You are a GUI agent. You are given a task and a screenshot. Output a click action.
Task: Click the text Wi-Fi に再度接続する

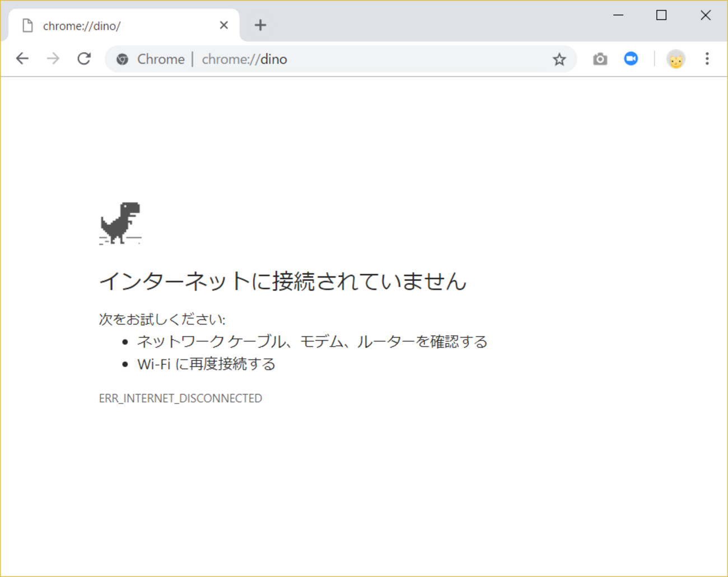pos(206,364)
